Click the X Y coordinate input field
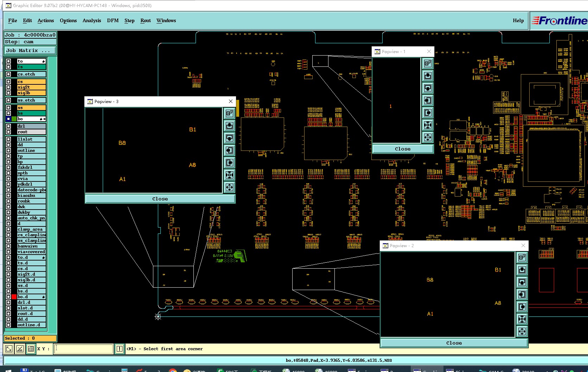588x372 pixels. 84,349
